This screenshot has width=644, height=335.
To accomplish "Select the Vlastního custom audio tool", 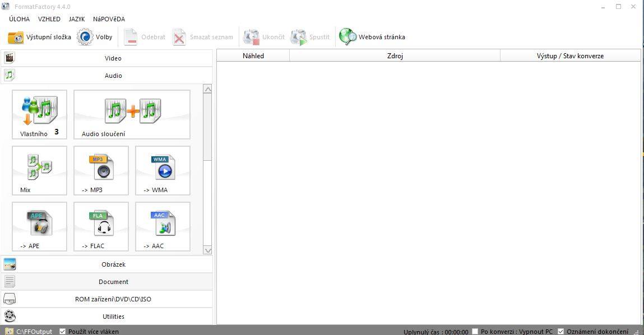I will tap(39, 114).
